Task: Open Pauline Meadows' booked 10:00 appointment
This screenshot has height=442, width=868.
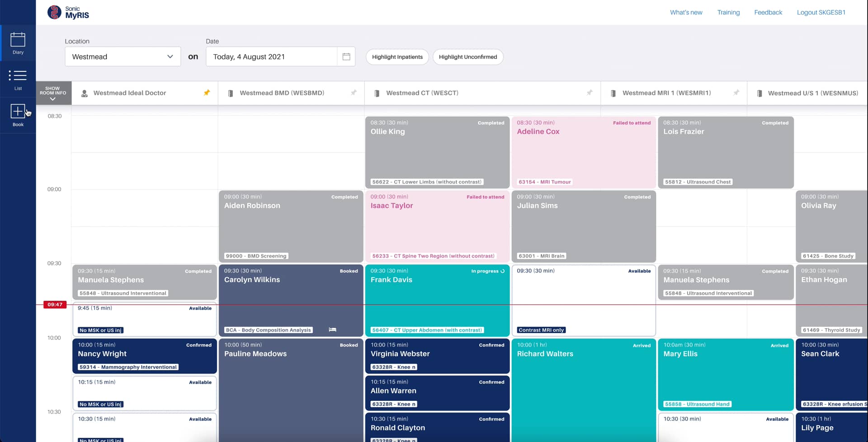Action: click(x=291, y=390)
